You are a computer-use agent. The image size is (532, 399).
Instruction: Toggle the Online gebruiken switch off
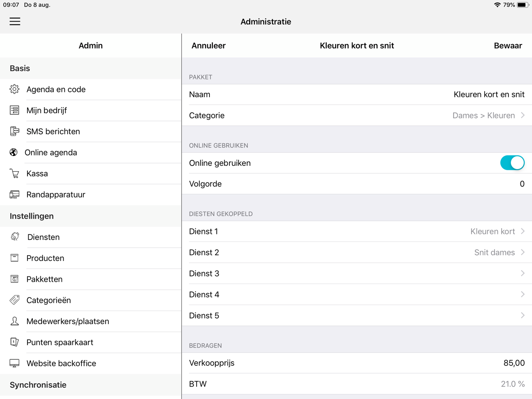pos(512,163)
